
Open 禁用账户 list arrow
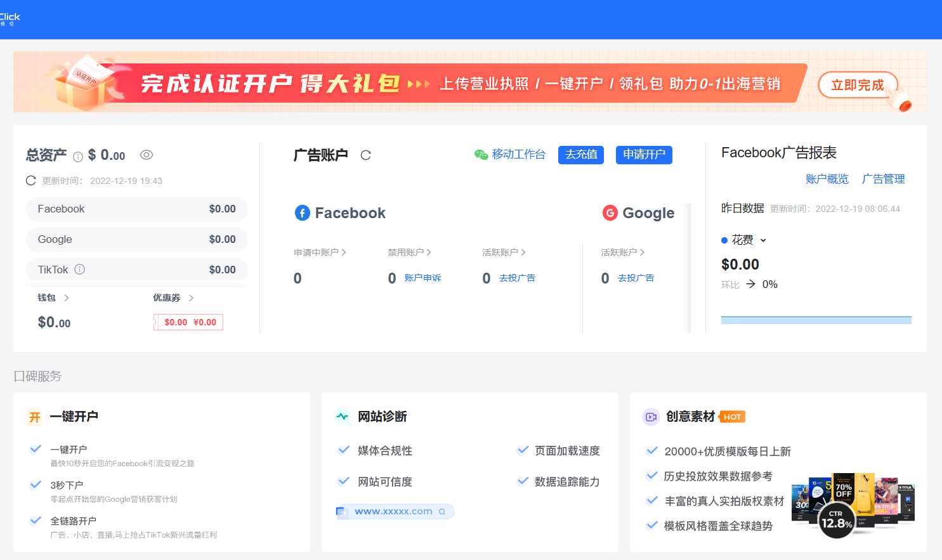(x=429, y=252)
